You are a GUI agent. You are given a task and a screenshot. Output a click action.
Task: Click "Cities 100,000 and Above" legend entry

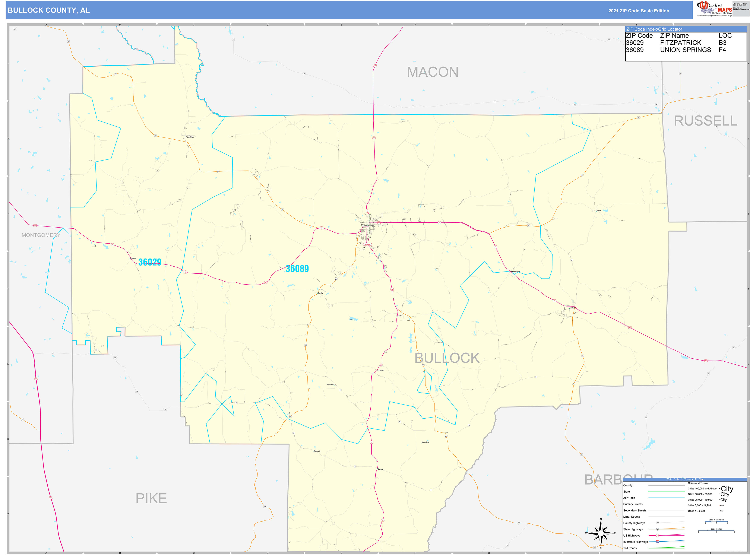click(x=702, y=488)
